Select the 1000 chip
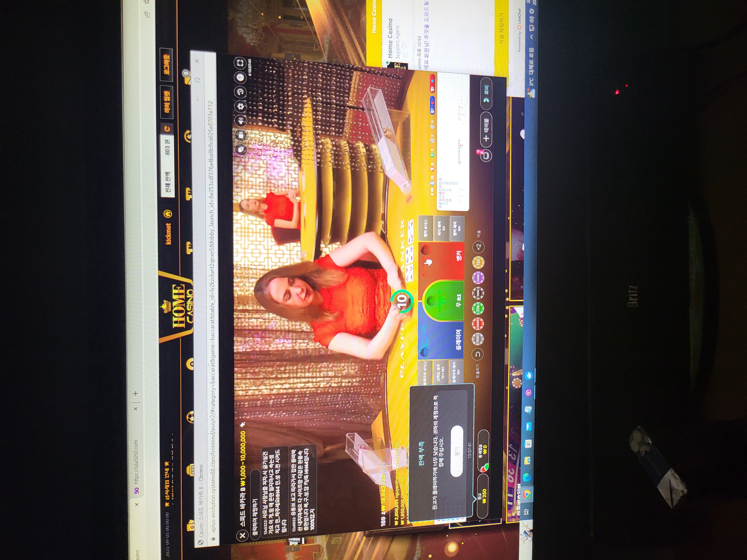 (x=478, y=339)
